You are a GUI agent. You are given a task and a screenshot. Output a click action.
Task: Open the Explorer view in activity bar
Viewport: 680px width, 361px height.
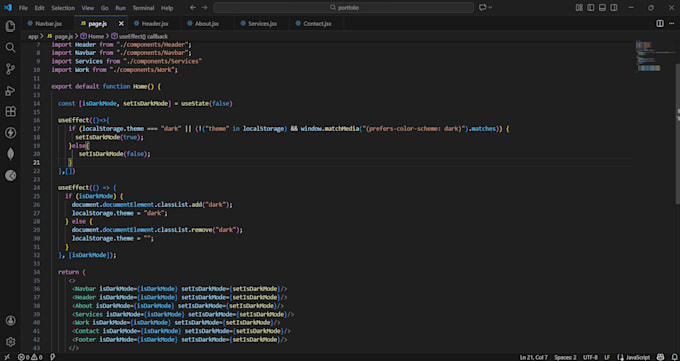(10, 26)
